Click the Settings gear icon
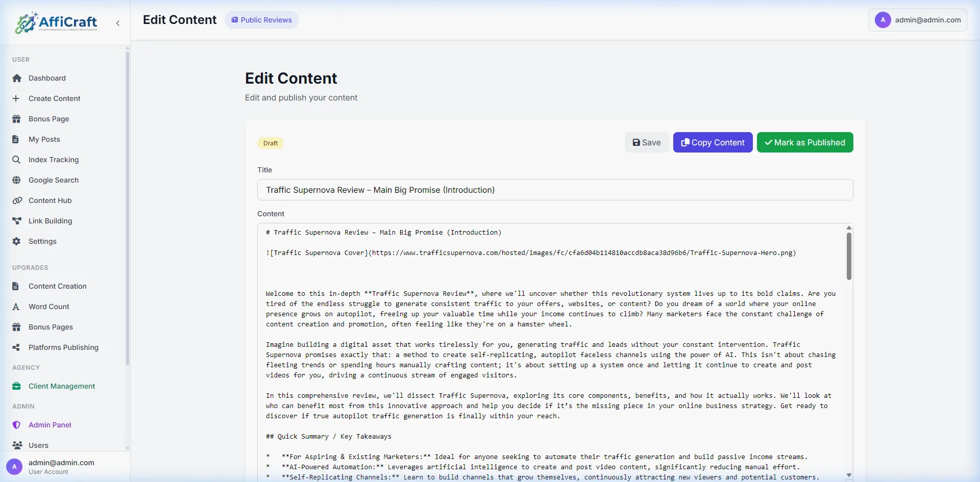 point(17,241)
